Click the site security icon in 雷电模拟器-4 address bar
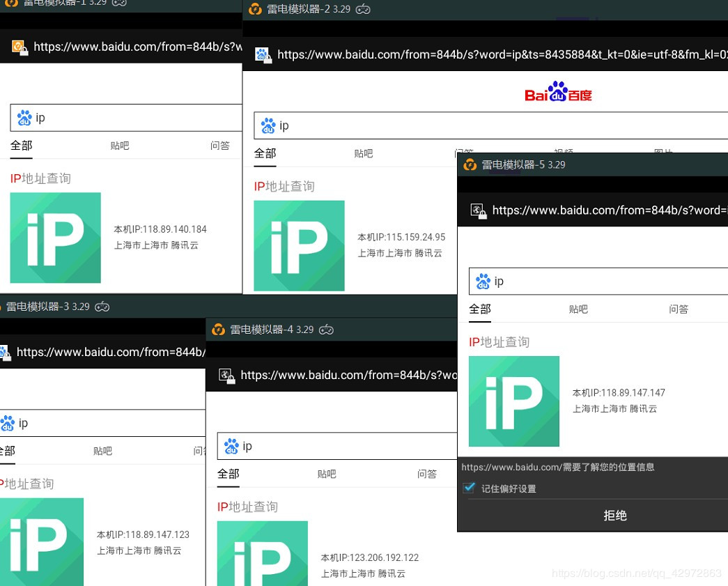 click(x=226, y=376)
